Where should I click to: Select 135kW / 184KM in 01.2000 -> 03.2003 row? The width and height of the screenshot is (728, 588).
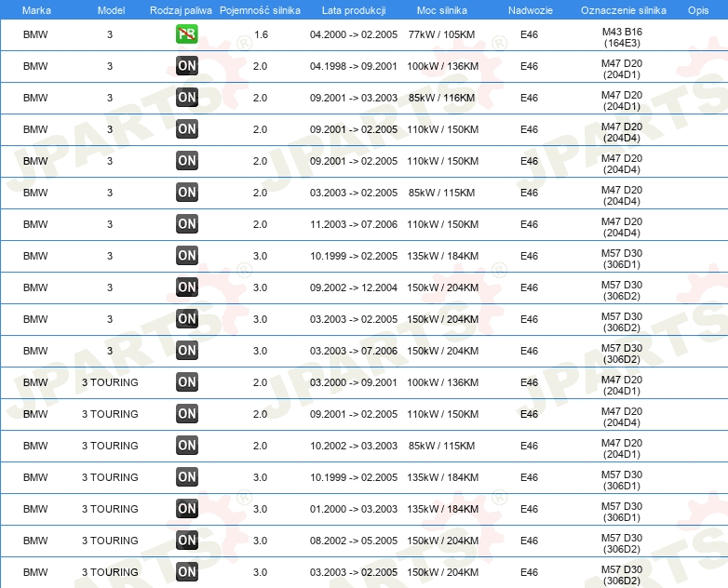[x=442, y=509]
